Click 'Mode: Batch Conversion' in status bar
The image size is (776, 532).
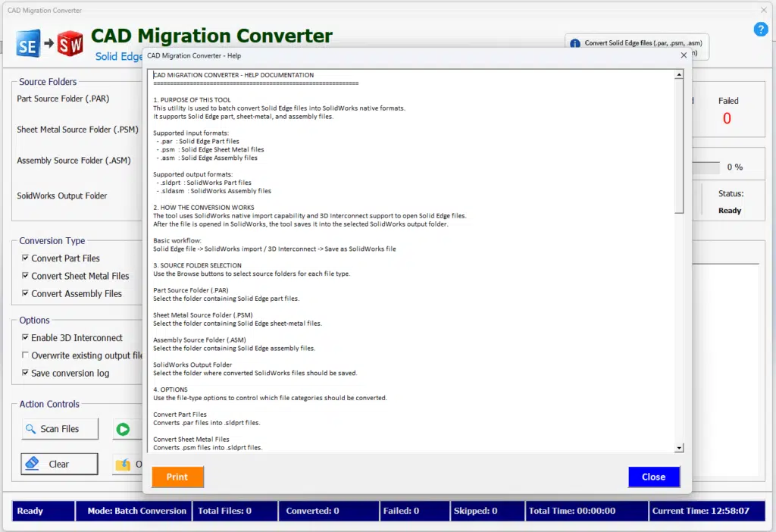(137, 511)
